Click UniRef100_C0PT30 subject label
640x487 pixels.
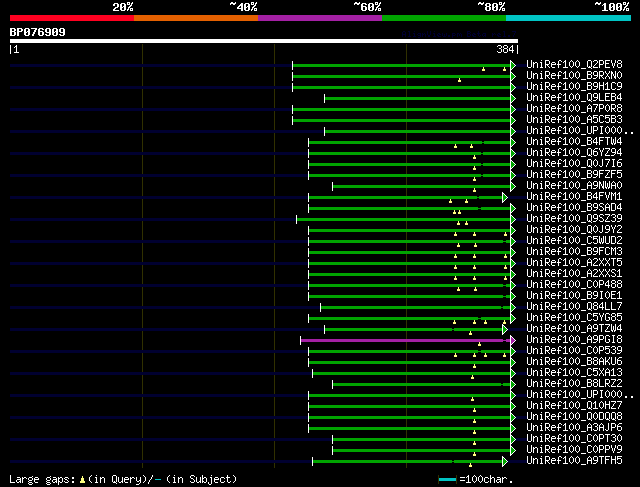tap(574, 439)
